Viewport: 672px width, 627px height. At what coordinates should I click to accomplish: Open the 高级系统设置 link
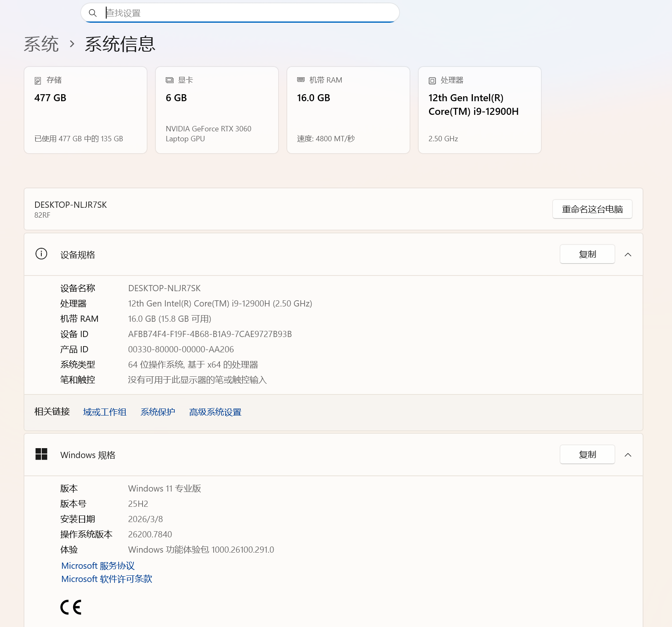point(215,412)
